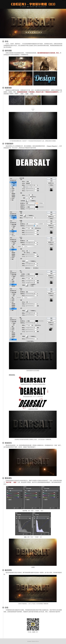Click the #000000 shadow color swatch in Bevel dialog
Screen dimensions: 66x644
(37, 207)
